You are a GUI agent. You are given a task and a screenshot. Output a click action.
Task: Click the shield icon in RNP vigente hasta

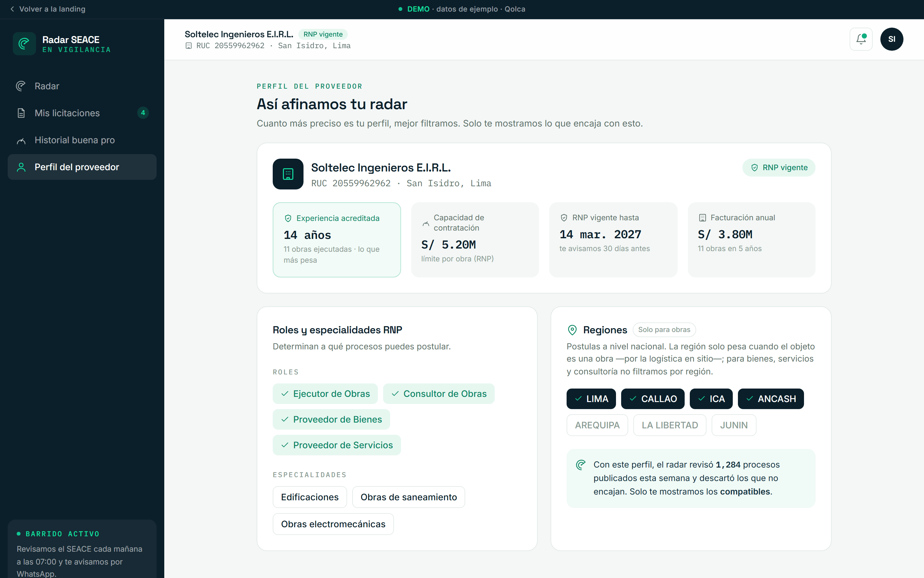click(x=564, y=217)
